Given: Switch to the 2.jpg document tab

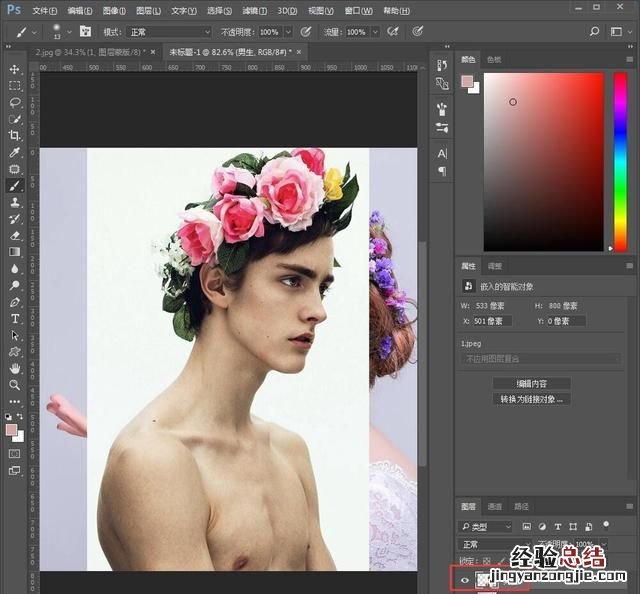Looking at the screenshot, I should pyautogui.click(x=88, y=51).
